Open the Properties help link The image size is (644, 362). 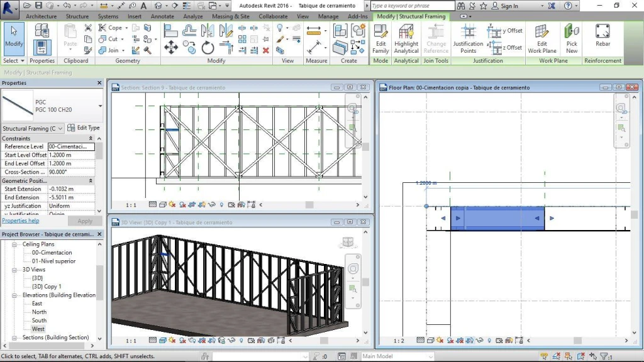21,221
